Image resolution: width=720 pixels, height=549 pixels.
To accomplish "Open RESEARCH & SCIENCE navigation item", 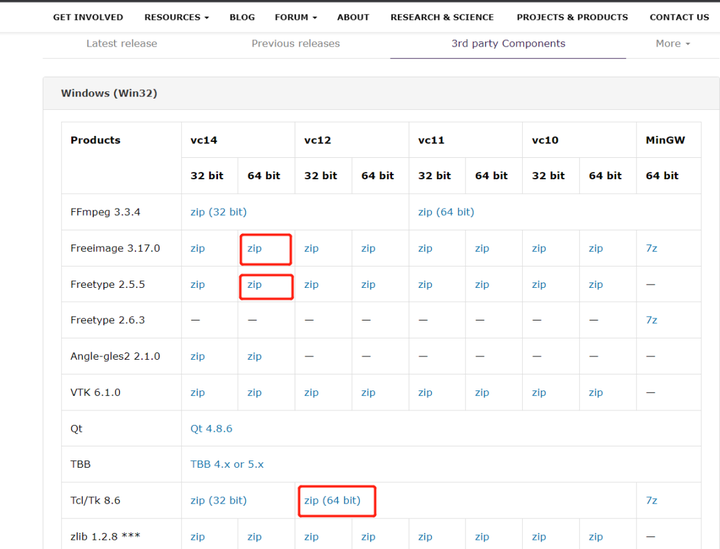I will (442, 17).
